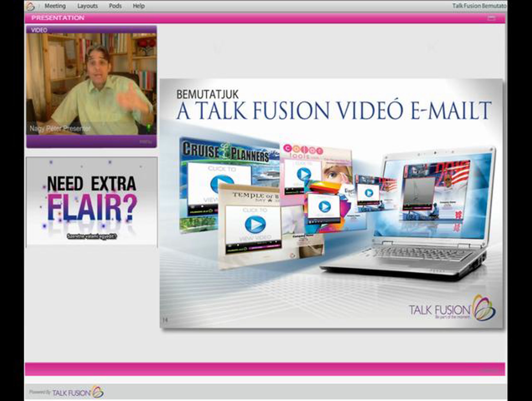Click the 'Talk Fusion Bemutato' meeting title
Viewport: 532px width, 401px height.
(x=479, y=6)
